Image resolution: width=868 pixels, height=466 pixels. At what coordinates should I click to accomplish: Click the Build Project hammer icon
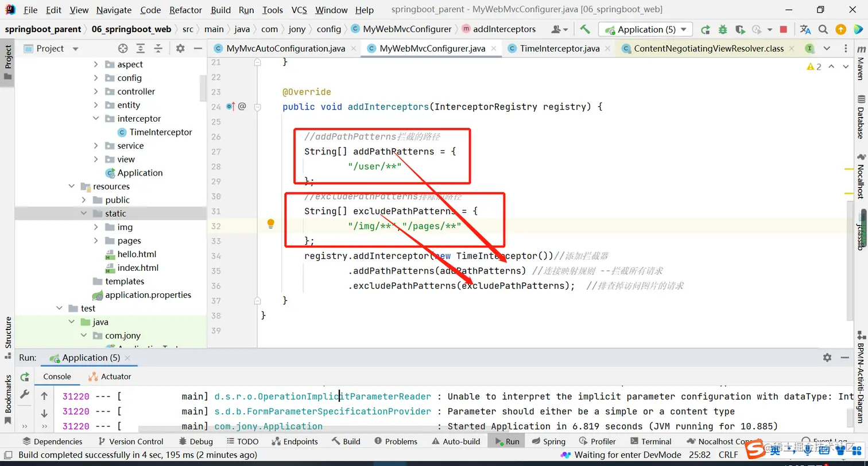click(585, 29)
